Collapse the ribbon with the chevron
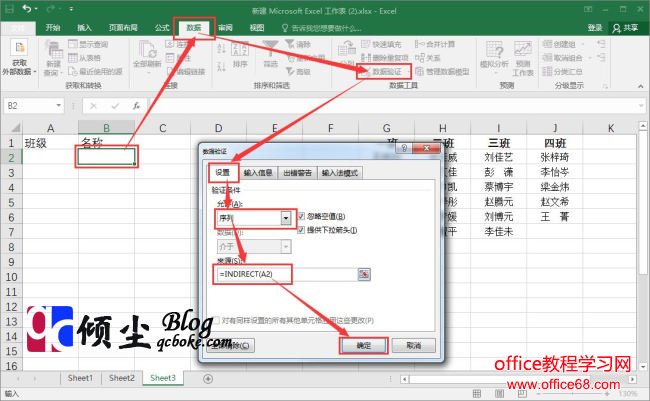This screenshot has height=401, width=650. (641, 86)
